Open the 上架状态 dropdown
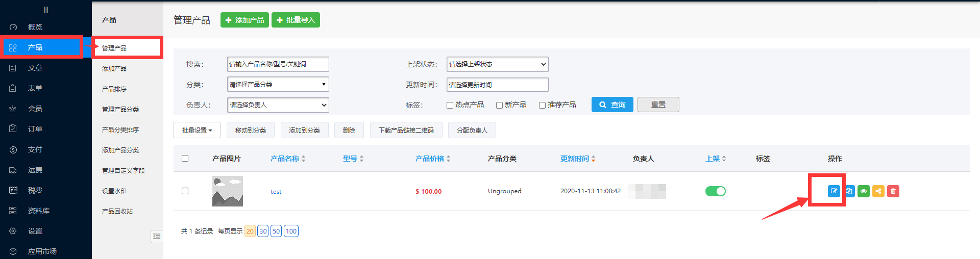Screen dimensions: 980x259 tap(498, 64)
